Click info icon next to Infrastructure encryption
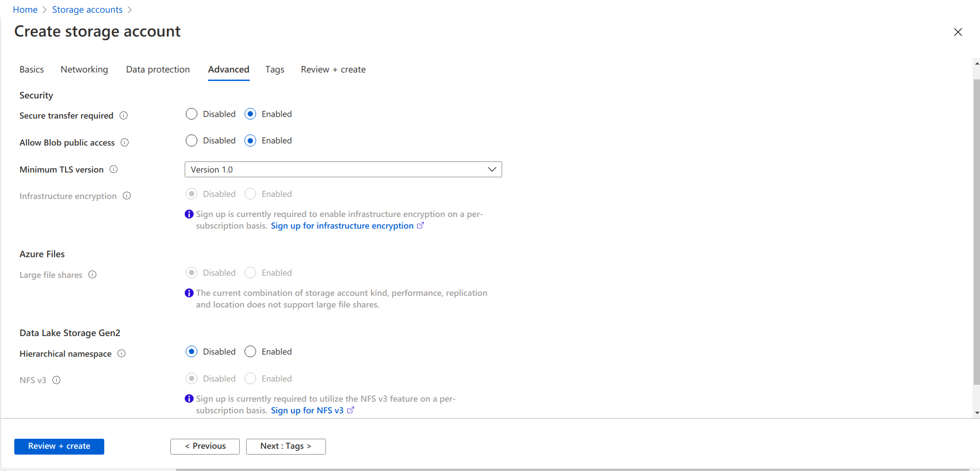This screenshot has width=980, height=471. (127, 196)
